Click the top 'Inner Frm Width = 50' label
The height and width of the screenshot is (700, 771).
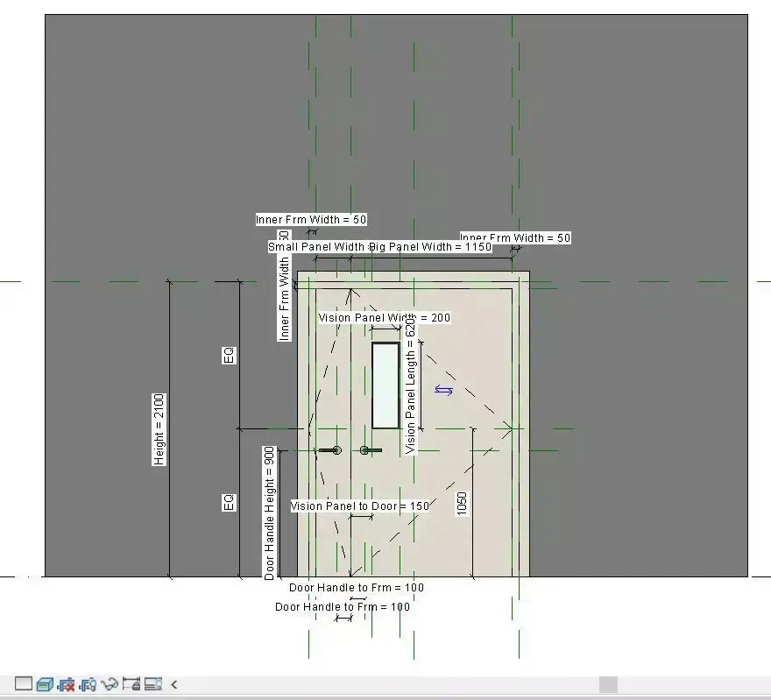pos(311,219)
